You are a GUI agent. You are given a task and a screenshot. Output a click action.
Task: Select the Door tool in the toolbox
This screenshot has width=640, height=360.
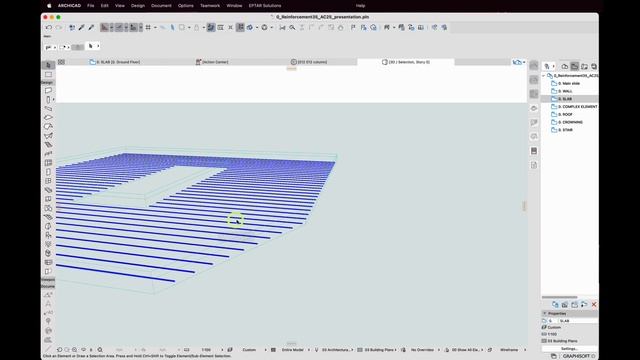pyautogui.click(x=48, y=172)
